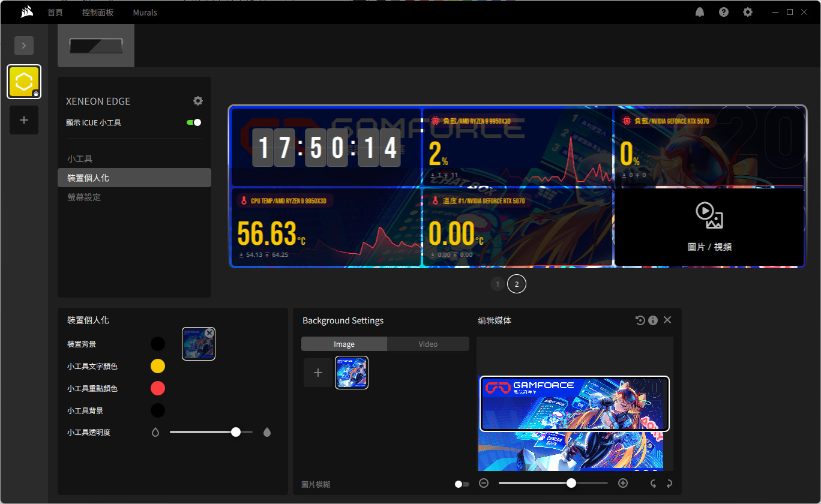Click the RTX 5070 temperature thermometer icon

[x=436, y=201]
